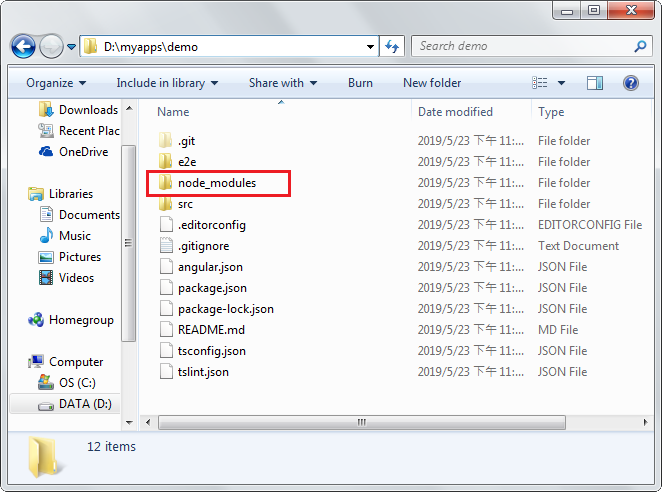Viewport: 662px width, 492px height.
Task: Click the New folder button
Action: (x=432, y=83)
